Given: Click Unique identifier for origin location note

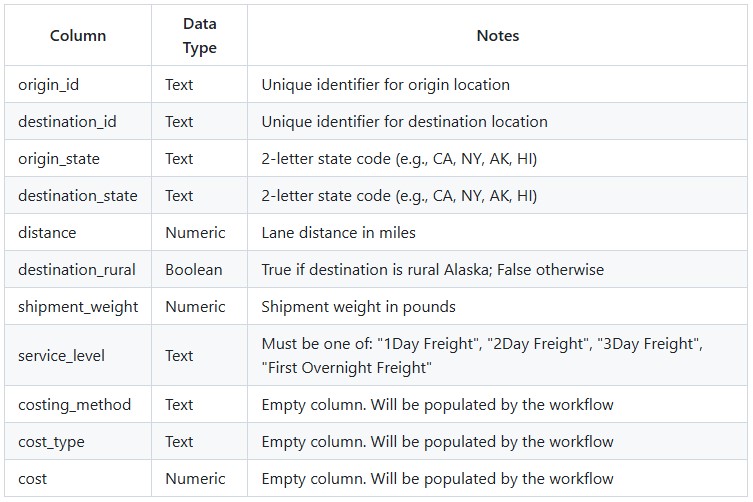Looking at the screenshot, I should tap(386, 85).
